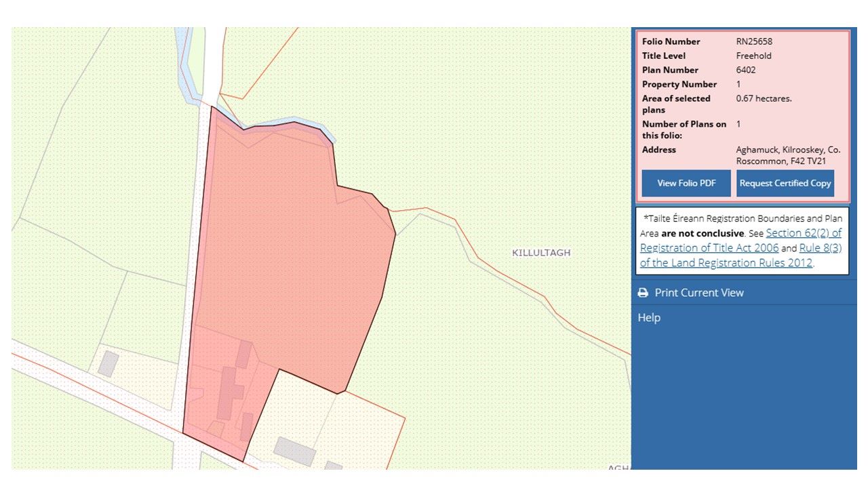Screen dimensions: 868x488
Task: Open Section 62(2) Registration of Title Act link
Action: point(741,241)
